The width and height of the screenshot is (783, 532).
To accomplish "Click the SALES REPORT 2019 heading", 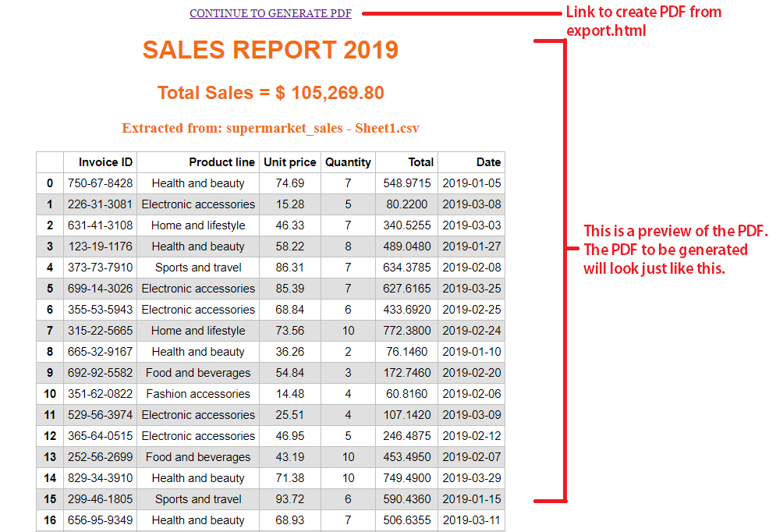I will 271,49.
